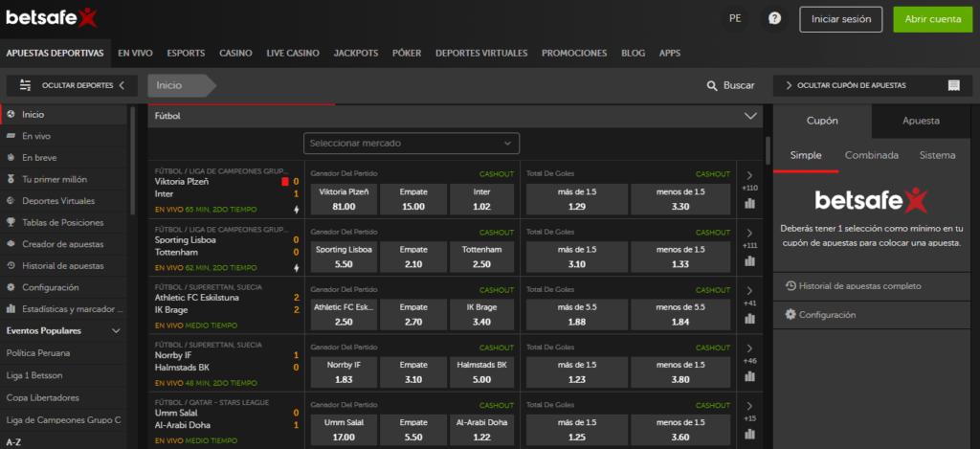The width and height of the screenshot is (980, 449).
Task: Open the help question mark icon
Action: [774, 19]
